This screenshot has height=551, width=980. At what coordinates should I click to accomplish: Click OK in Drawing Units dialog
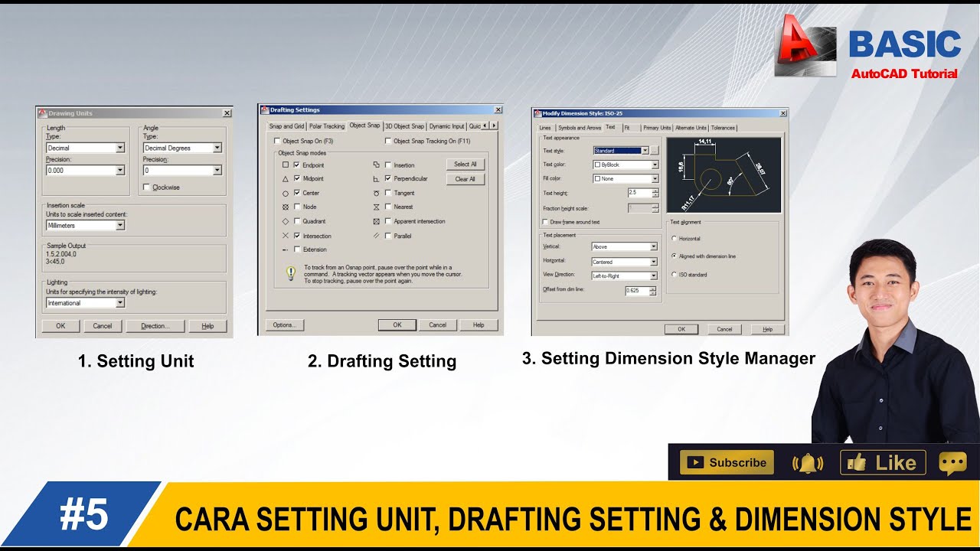pyautogui.click(x=60, y=325)
